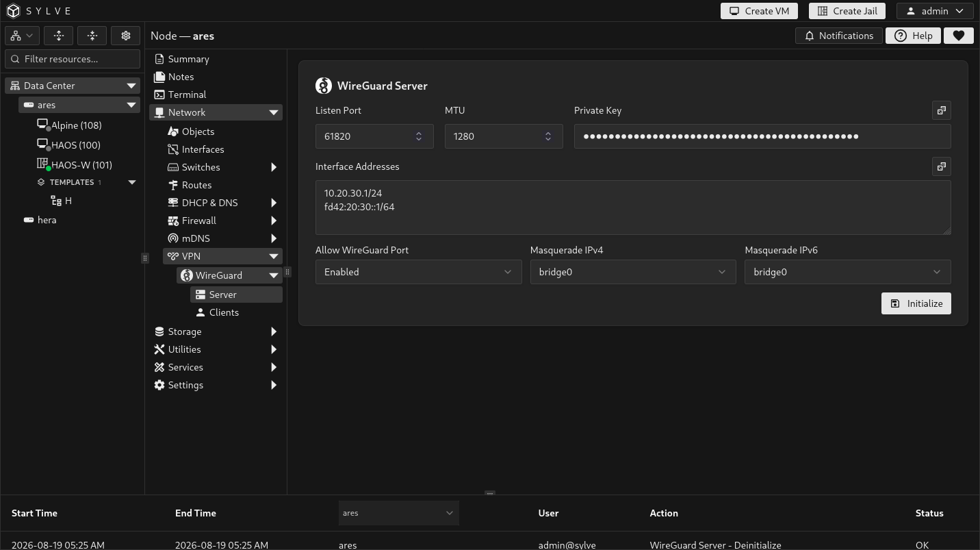Open the sidebar settings gear icon
Viewport: 980px width, 550px height.
coord(126,36)
